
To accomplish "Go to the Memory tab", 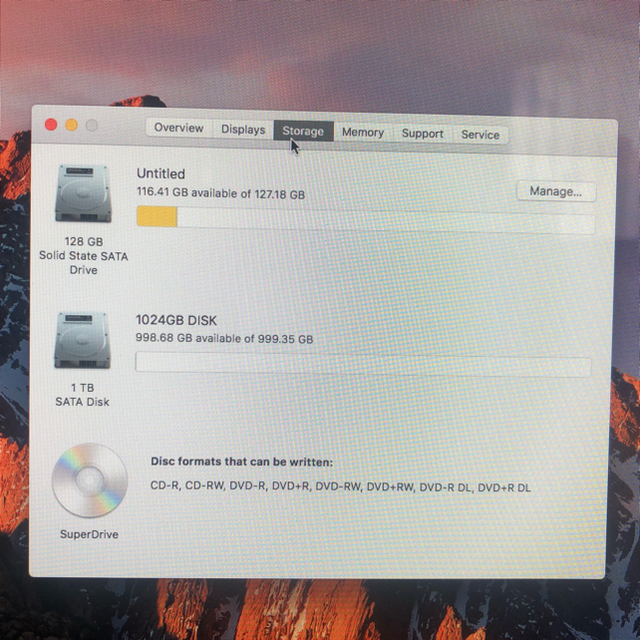I will coord(363,132).
